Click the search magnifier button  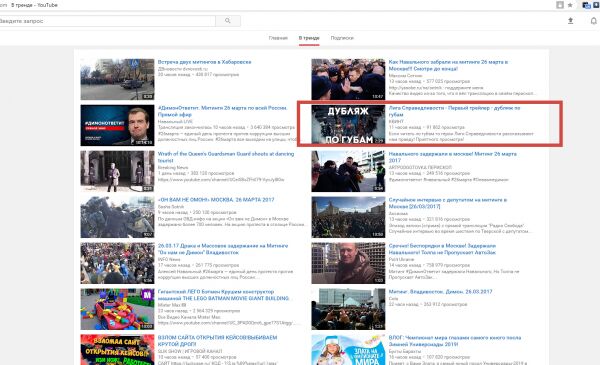coord(228,21)
